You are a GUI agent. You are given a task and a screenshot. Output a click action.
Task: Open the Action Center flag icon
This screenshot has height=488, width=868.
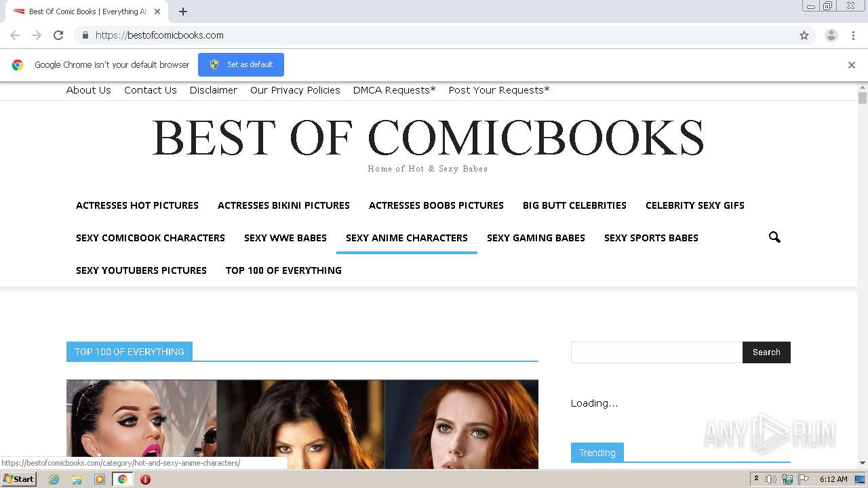click(804, 479)
